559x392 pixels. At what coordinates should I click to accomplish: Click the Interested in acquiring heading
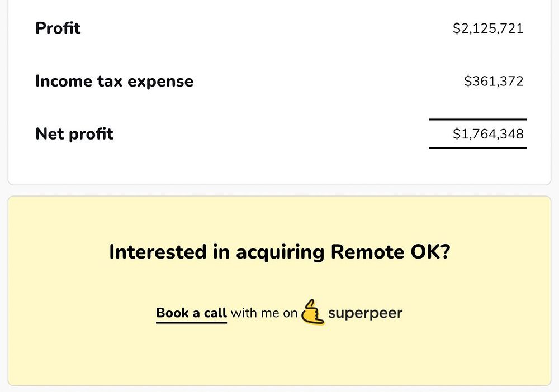(x=279, y=252)
